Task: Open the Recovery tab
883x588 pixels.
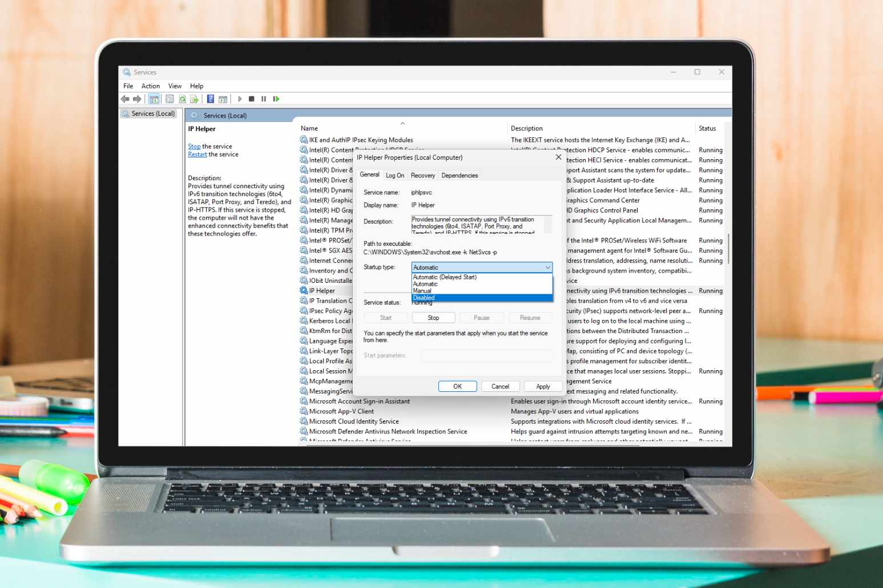Action: point(422,176)
